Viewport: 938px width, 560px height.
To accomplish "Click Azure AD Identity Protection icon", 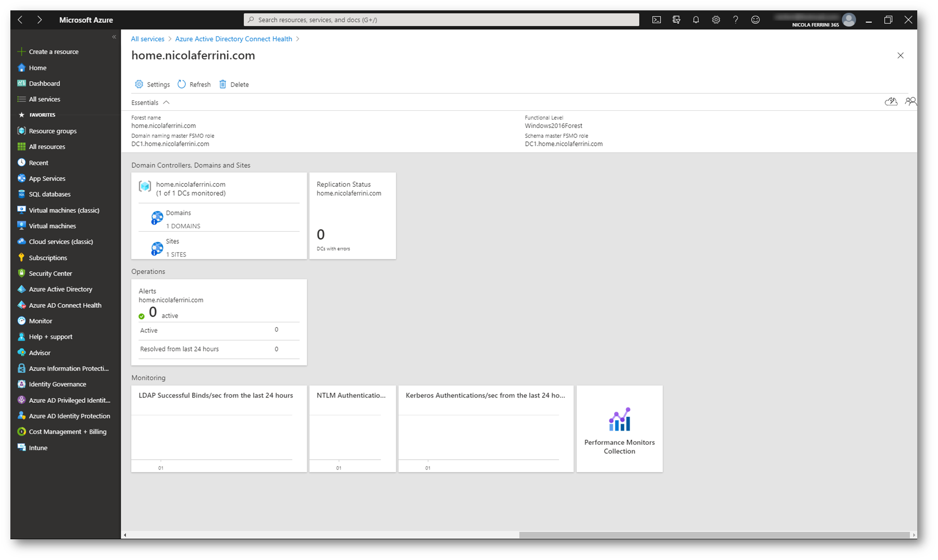I will click(x=21, y=416).
